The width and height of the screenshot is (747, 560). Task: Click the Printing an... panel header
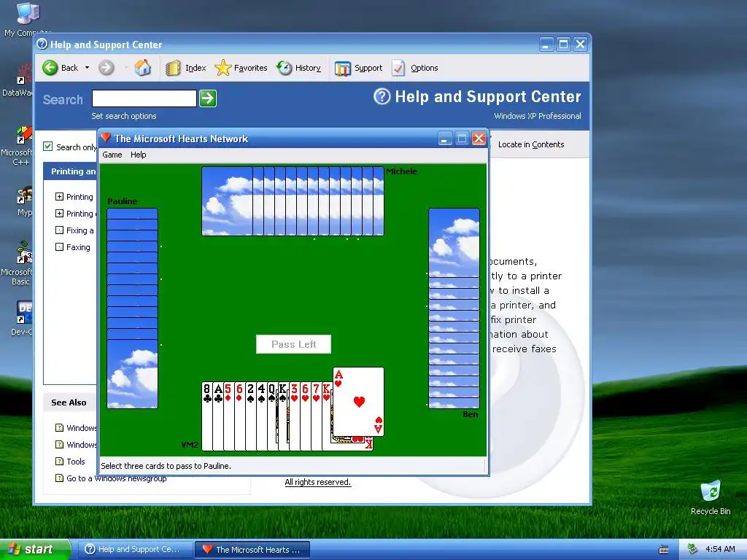click(71, 171)
